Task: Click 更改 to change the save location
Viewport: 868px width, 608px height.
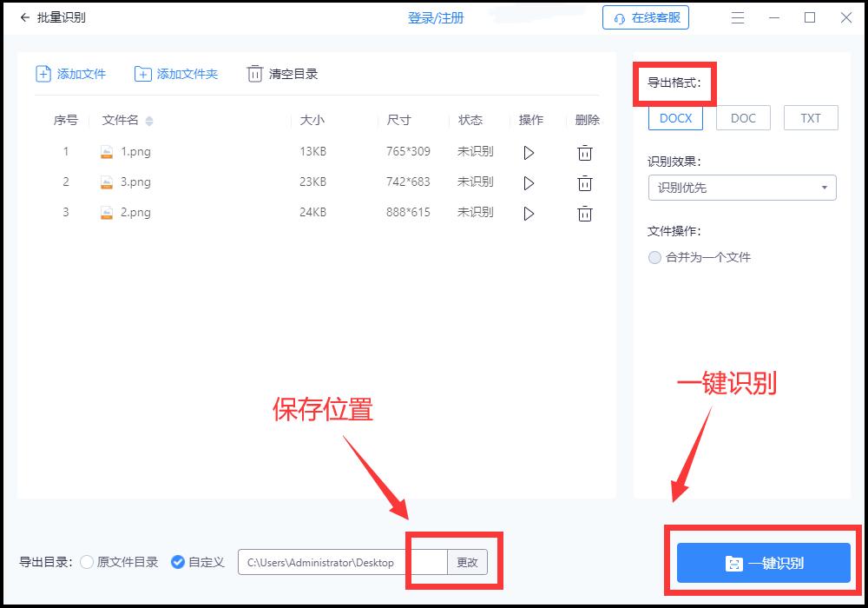Action: tap(467, 562)
